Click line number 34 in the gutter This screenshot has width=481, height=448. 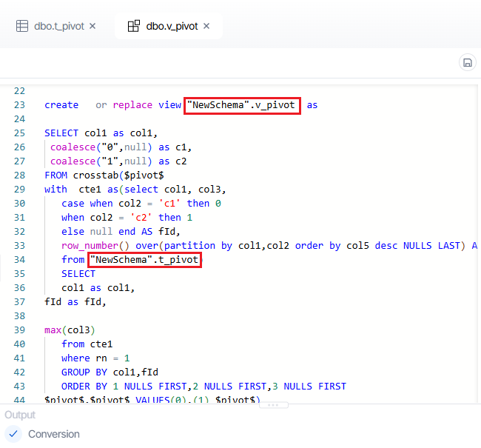19,260
